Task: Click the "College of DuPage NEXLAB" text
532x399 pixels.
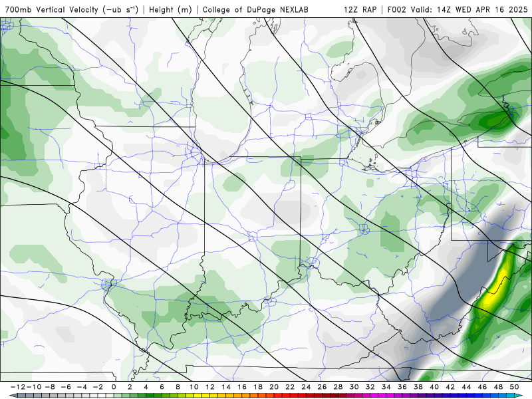Action: click(255, 10)
